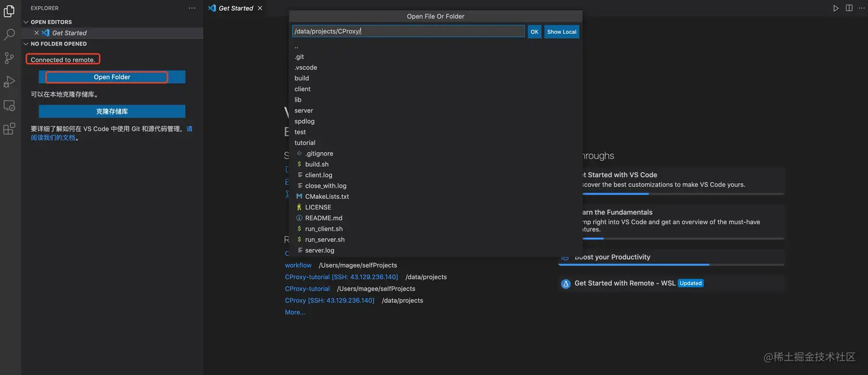Click the Updated badge on WSL walkthrough
The height and width of the screenshot is (375, 868).
click(x=691, y=283)
